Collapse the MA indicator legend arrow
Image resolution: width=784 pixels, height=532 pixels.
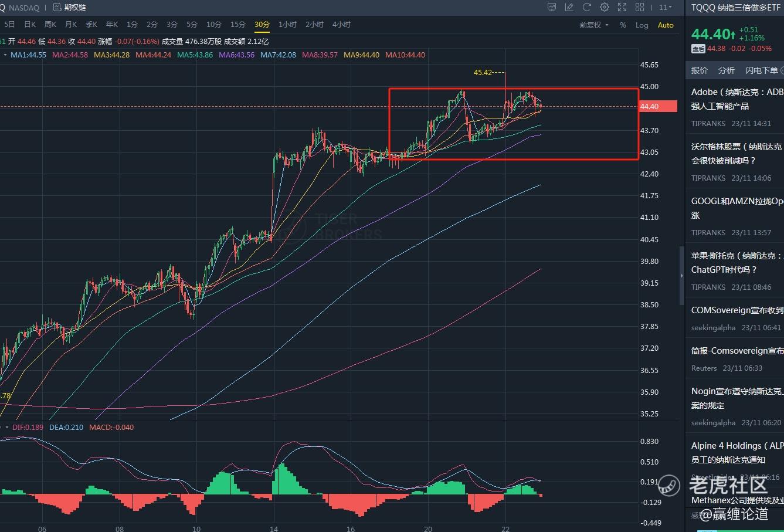[x=5, y=55]
